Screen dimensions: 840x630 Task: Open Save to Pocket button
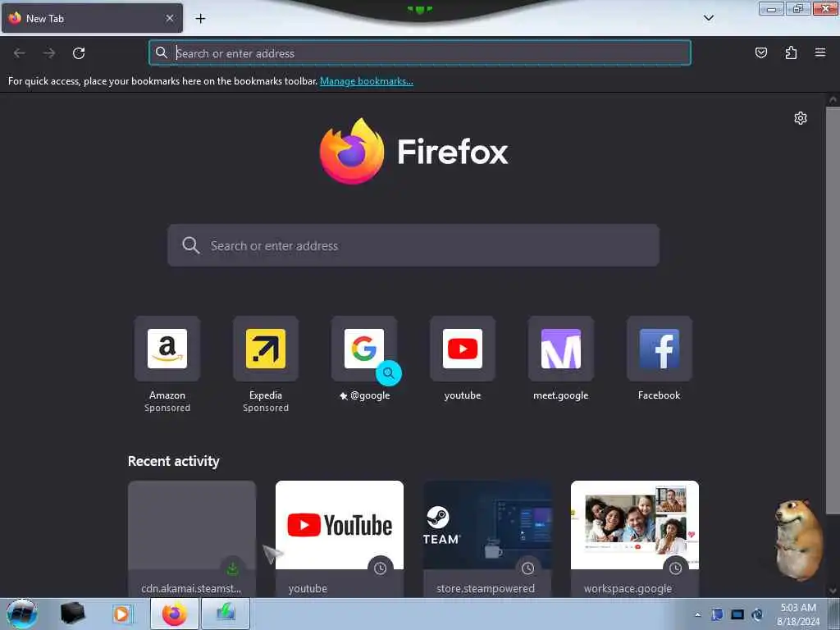pyautogui.click(x=760, y=52)
